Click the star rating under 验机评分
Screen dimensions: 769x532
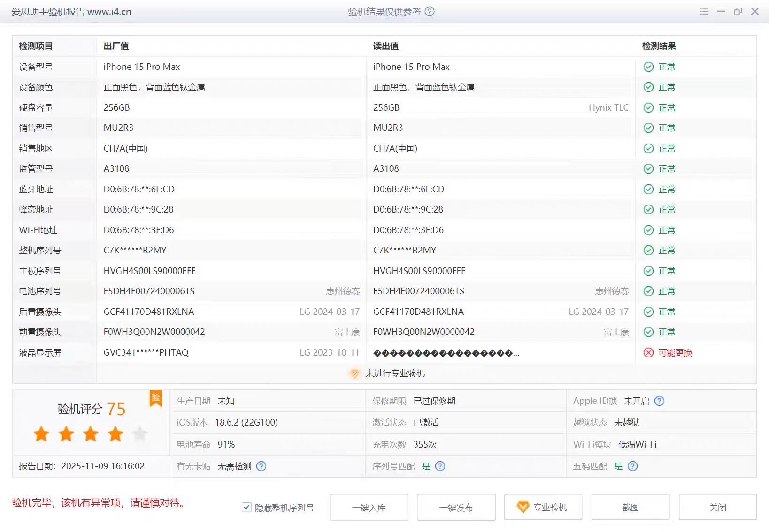click(x=91, y=434)
